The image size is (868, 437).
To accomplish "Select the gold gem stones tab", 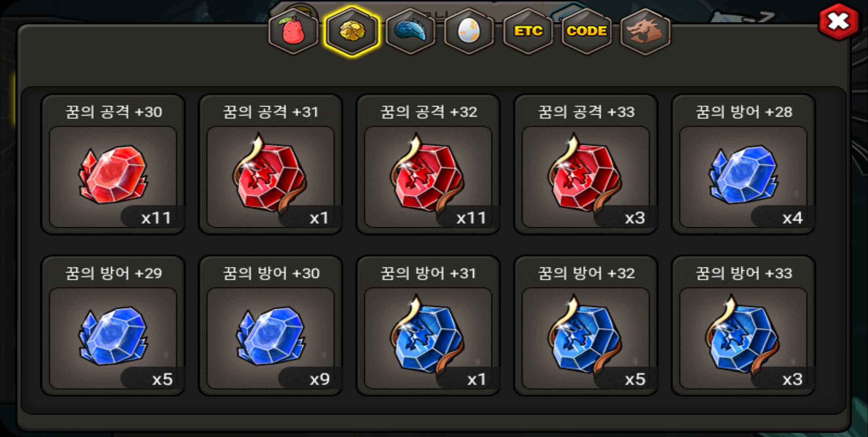I will click(x=352, y=32).
